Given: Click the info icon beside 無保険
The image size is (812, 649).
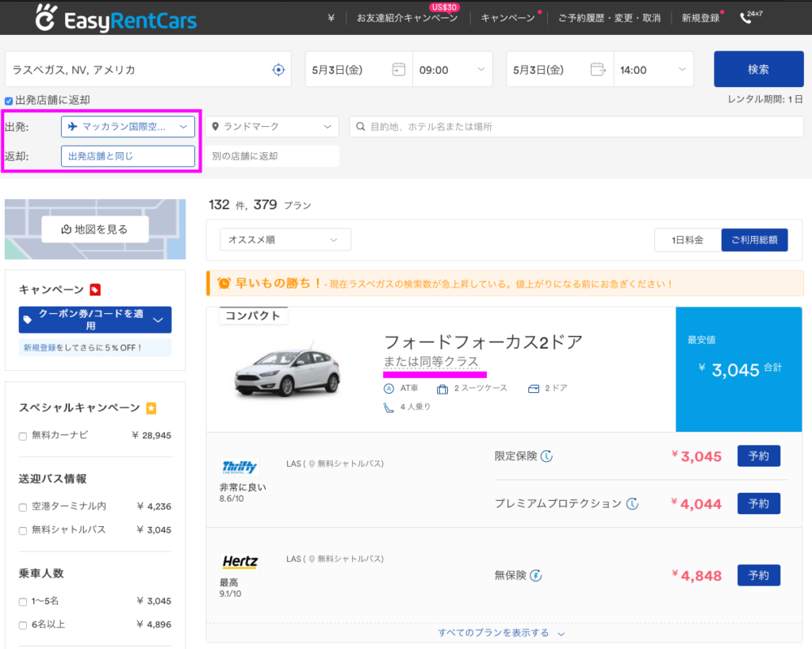Looking at the screenshot, I should coord(535,575).
